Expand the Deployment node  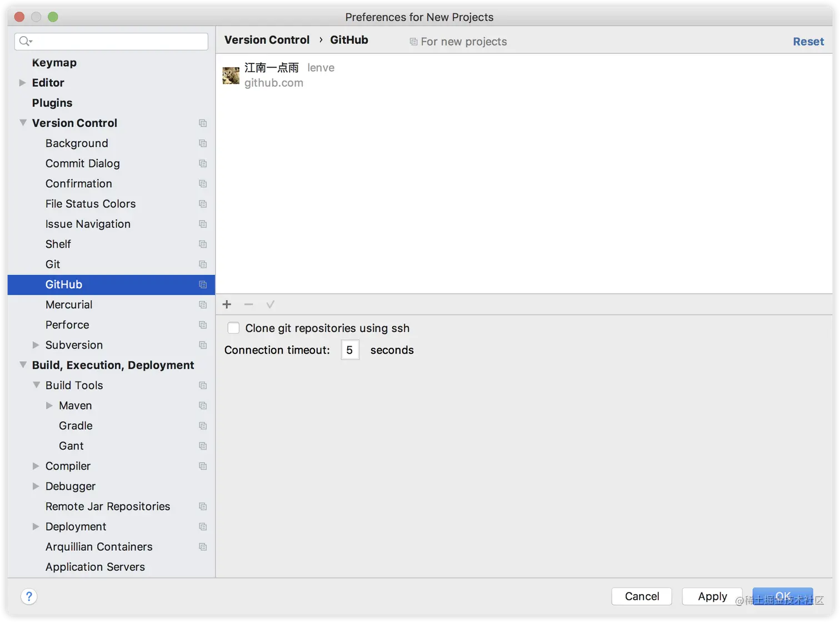[x=36, y=526]
